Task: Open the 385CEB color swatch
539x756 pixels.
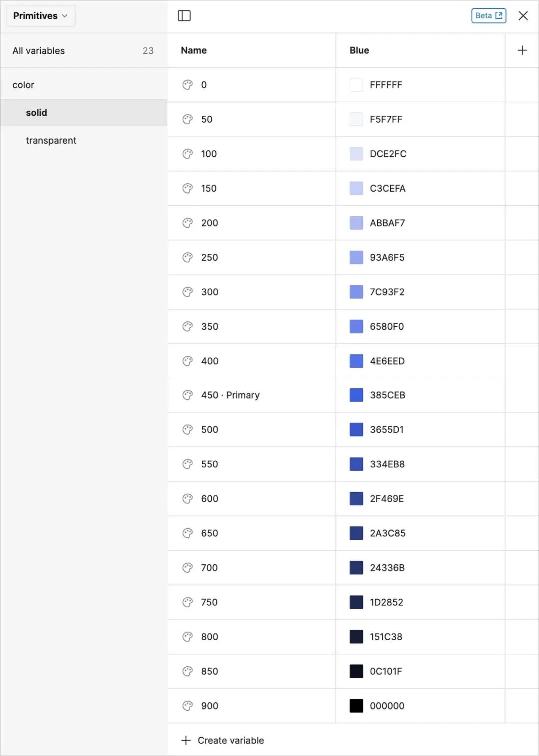Action: pos(356,395)
